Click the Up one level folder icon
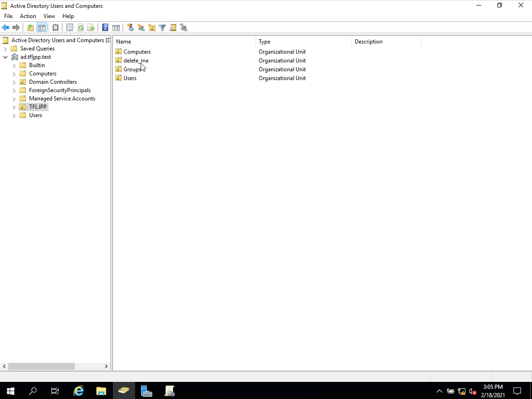 (x=31, y=28)
